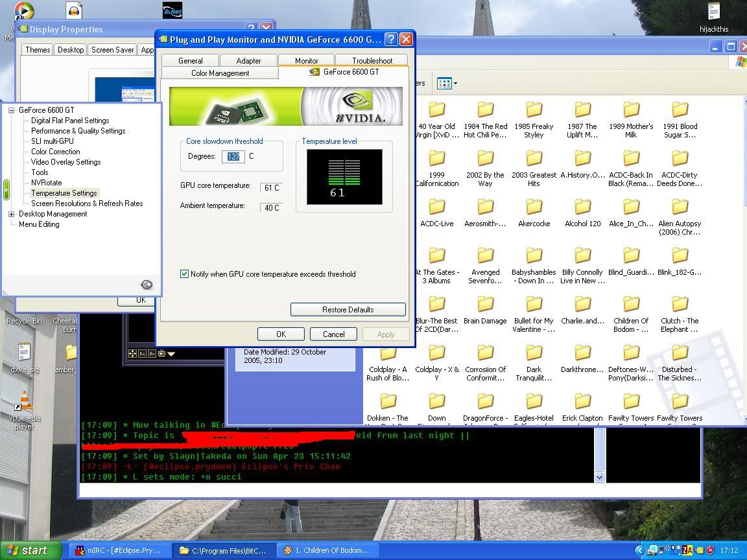Open the Recycle Bin desktop icon
The width and height of the screenshot is (747, 560).
[x=24, y=320]
